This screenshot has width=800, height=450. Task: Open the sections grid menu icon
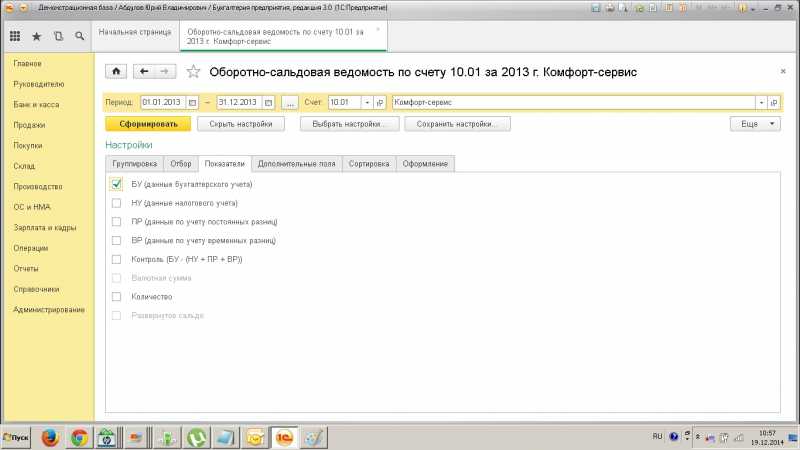click(15, 36)
